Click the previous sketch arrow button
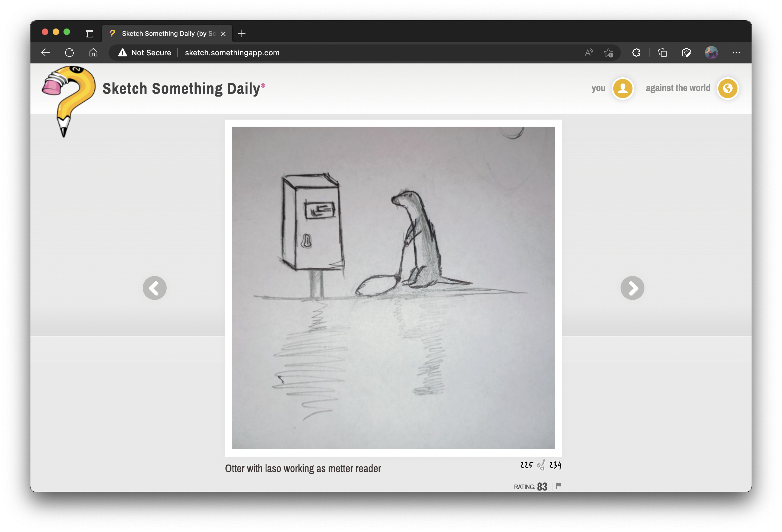Image resolution: width=782 pixels, height=532 pixels. coord(154,288)
